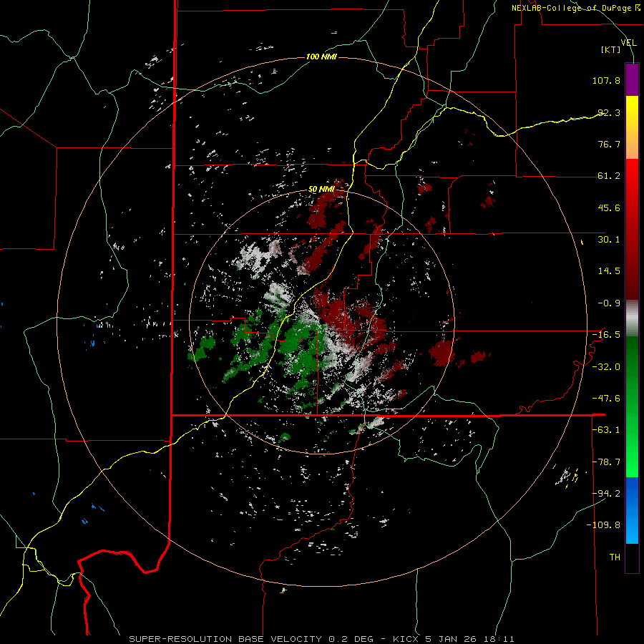Click the -78.7 scale value
644x644 pixels.
click(x=606, y=462)
